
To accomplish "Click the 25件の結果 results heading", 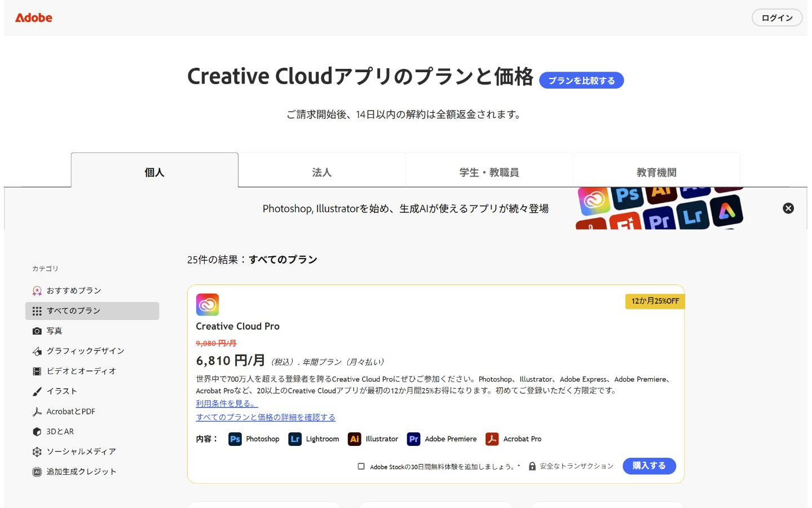I will (252, 260).
